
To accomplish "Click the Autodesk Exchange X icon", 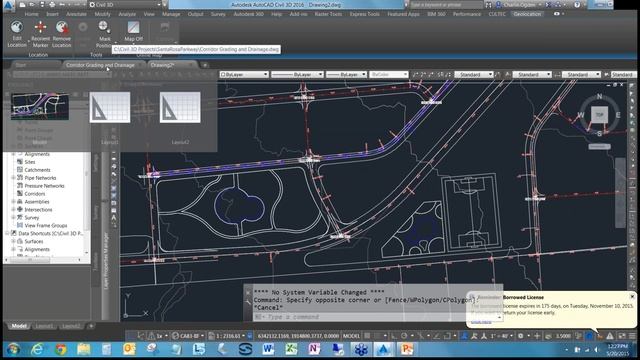I will tap(549, 5).
